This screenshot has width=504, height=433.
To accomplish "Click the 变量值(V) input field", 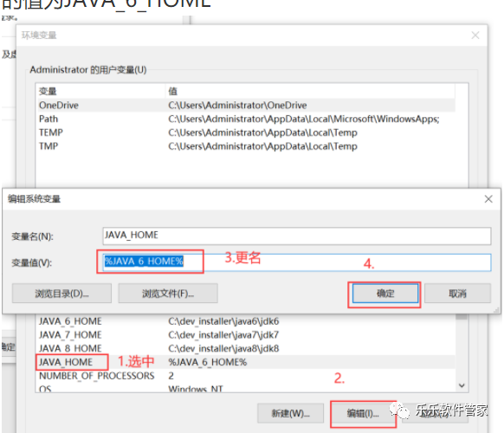I will [297, 262].
